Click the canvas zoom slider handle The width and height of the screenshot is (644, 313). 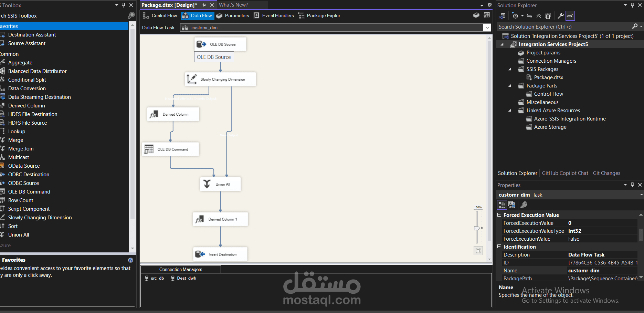[477, 228]
